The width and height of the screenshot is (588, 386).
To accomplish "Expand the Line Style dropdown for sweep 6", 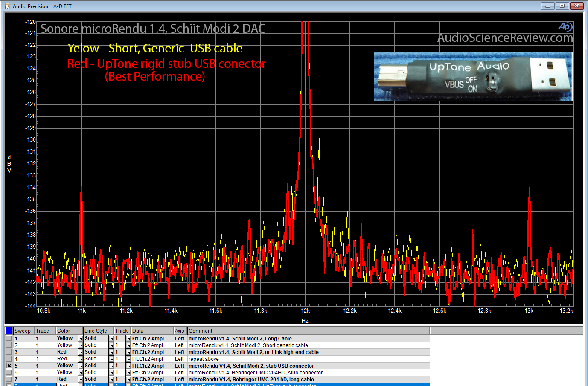I will pos(111,372).
